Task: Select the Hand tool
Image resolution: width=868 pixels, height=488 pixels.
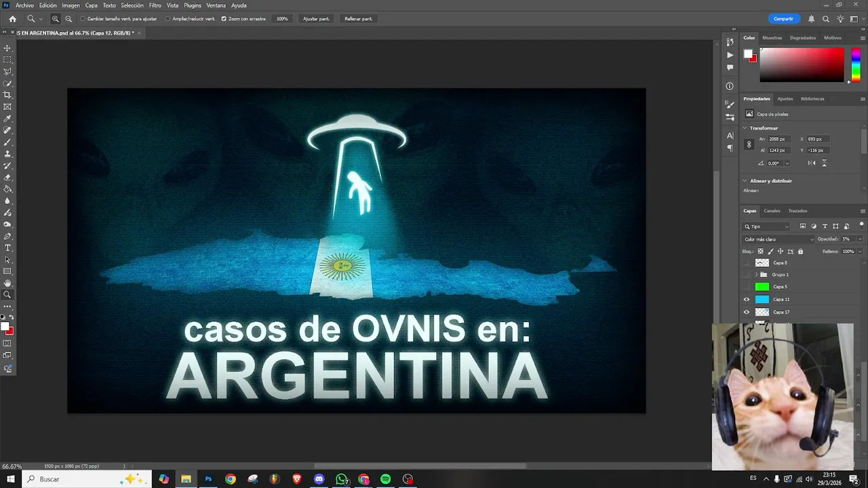Action: tap(7, 283)
